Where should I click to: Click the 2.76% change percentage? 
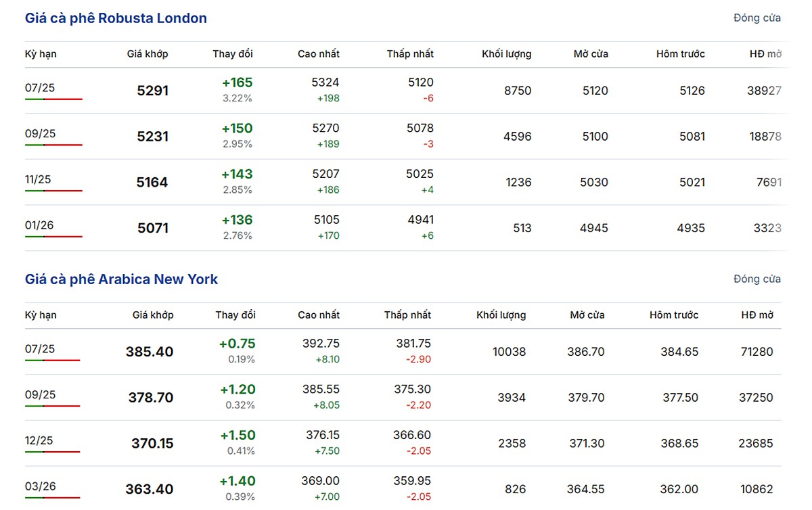[x=238, y=236]
